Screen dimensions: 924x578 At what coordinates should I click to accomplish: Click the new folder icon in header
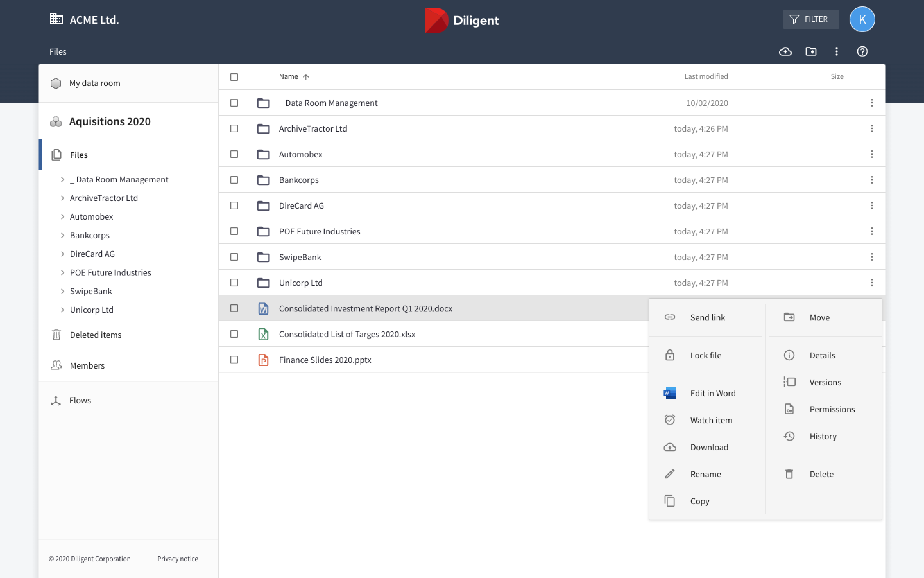811,51
